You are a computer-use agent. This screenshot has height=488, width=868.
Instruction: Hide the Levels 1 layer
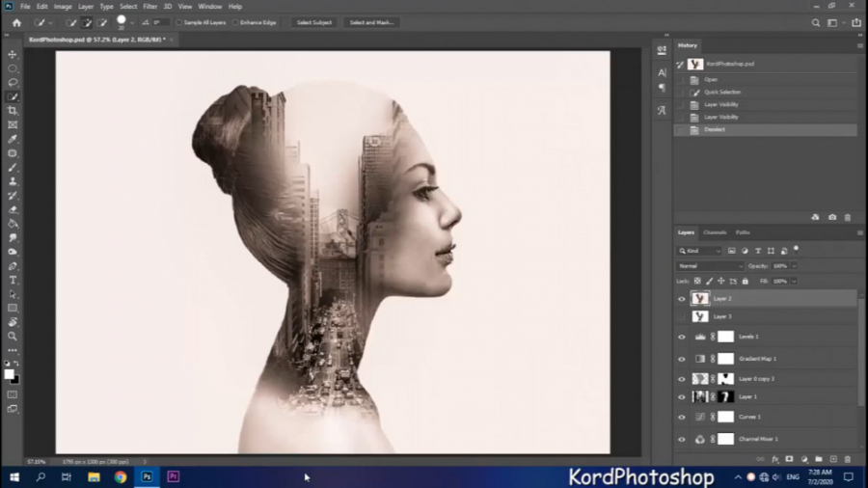[x=682, y=337]
